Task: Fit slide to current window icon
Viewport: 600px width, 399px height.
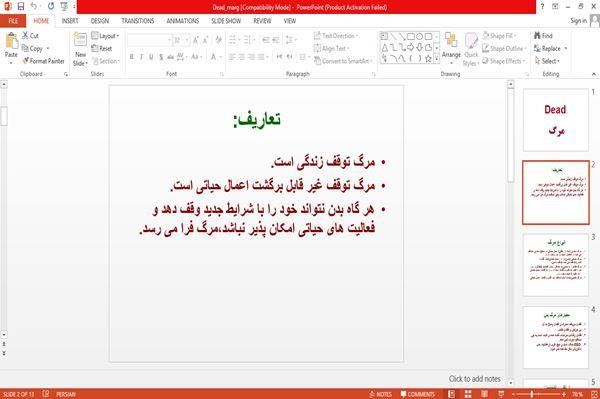Action: [x=594, y=394]
